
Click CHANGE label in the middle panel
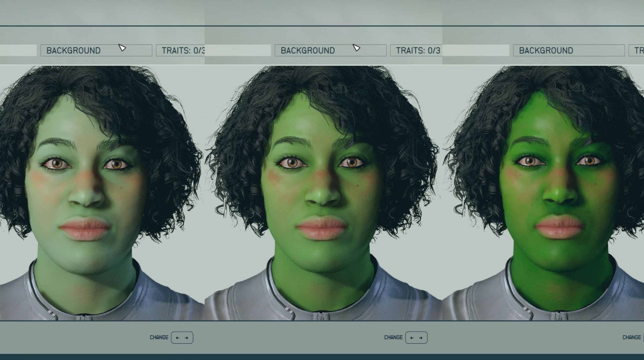393,337
